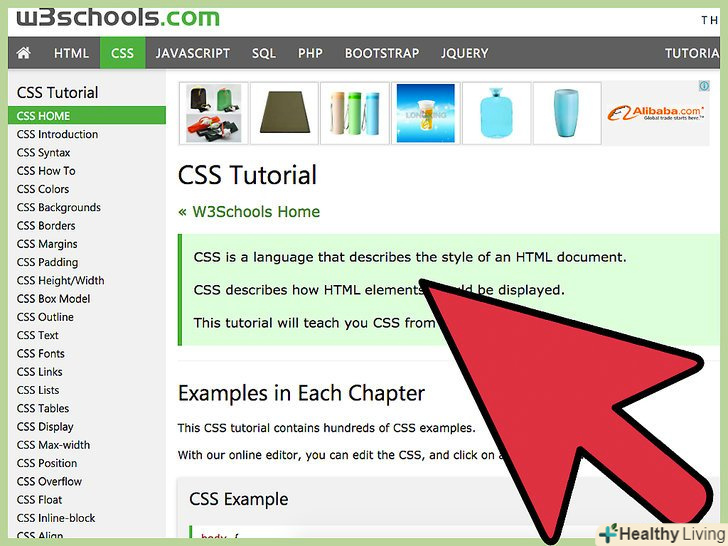Click the w3schools.com logo

point(118,18)
